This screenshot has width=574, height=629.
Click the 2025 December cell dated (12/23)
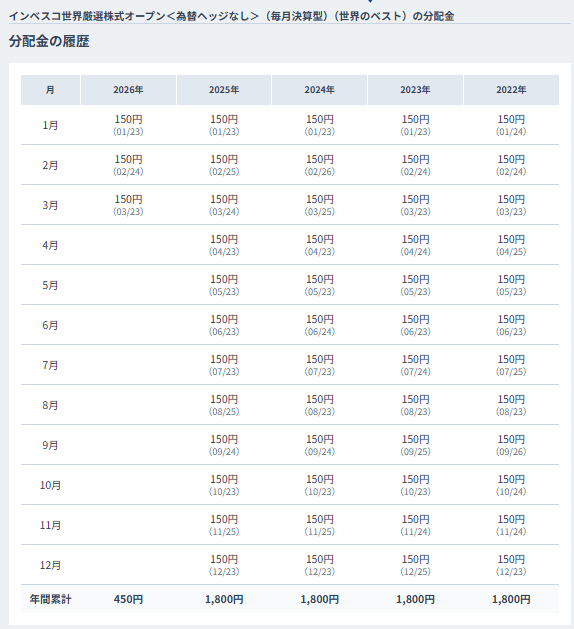coord(224,565)
